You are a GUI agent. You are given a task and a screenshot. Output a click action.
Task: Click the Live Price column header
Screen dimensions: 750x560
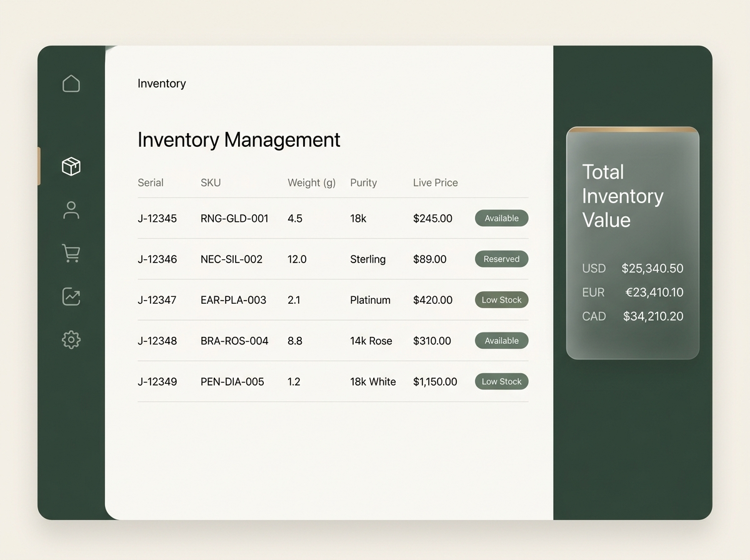(436, 182)
